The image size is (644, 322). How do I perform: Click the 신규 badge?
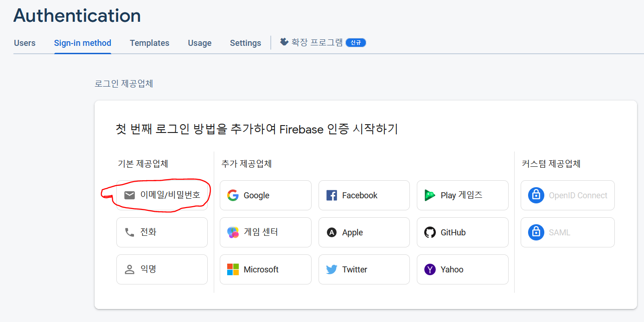pyautogui.click(x=356, y=43)
